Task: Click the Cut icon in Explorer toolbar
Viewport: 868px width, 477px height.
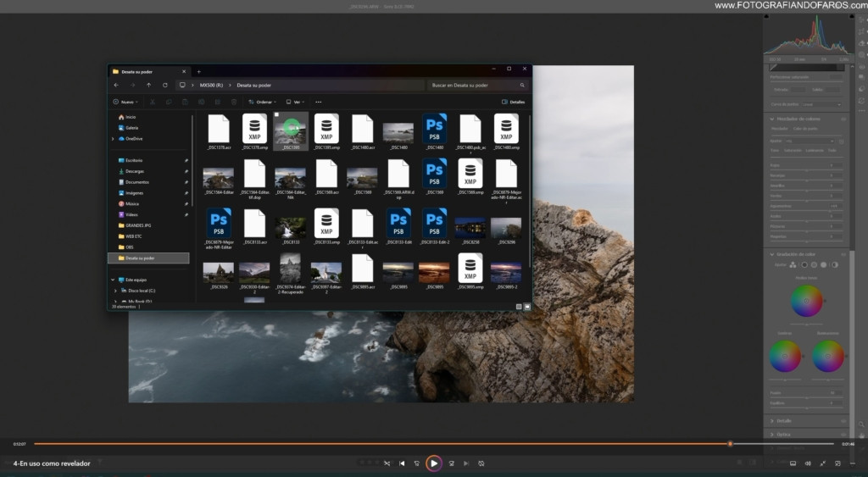Action: tap(153, 102)
